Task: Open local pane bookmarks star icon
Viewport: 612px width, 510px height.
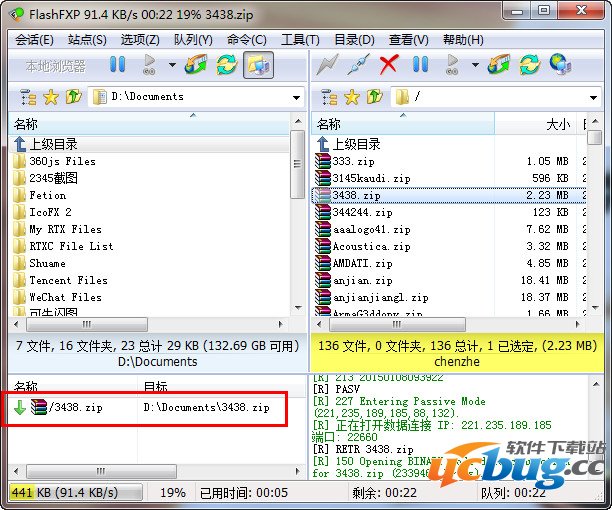Action: pos(50,97)
